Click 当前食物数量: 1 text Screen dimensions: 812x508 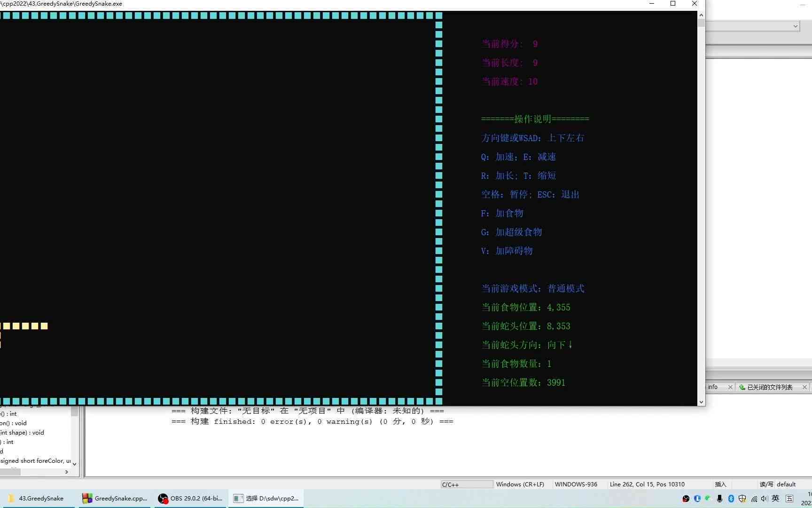pos(516,364)
